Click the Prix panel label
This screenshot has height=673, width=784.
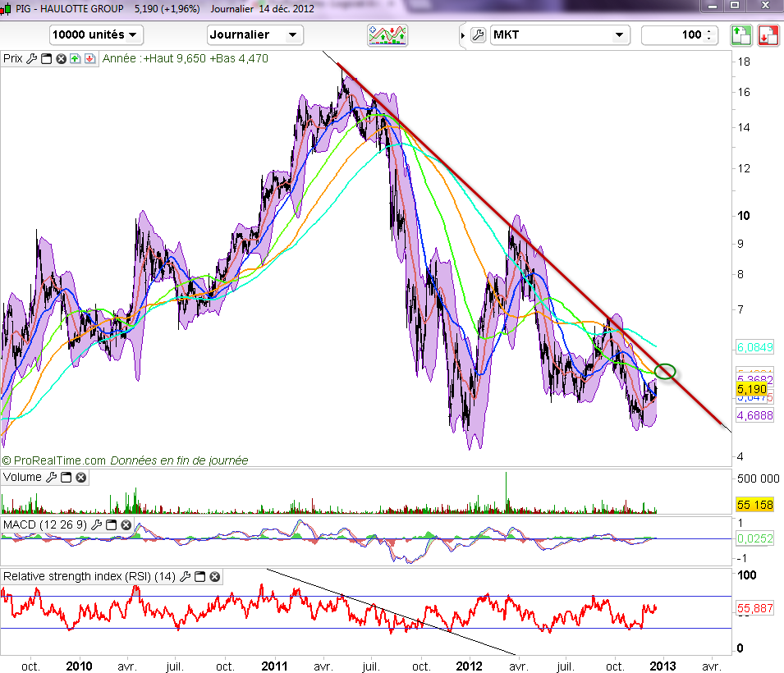pos(13,58)
